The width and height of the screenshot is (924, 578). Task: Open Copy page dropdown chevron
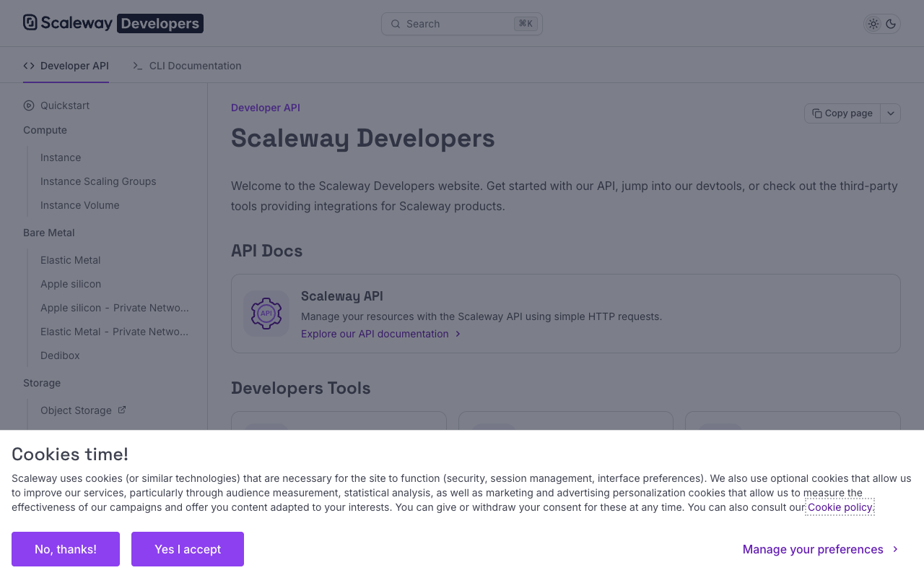click(891, 113)
